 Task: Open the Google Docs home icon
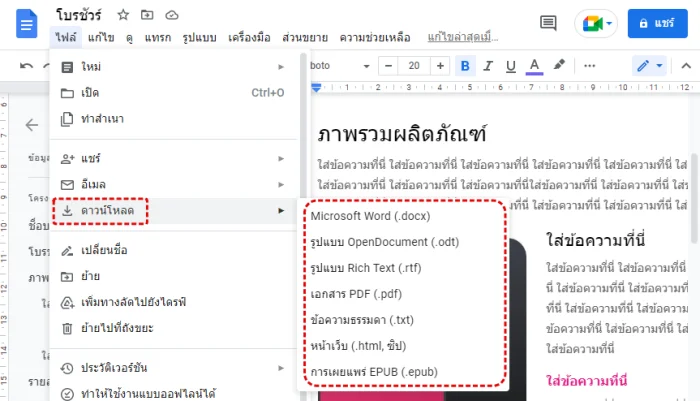point(27,24)
